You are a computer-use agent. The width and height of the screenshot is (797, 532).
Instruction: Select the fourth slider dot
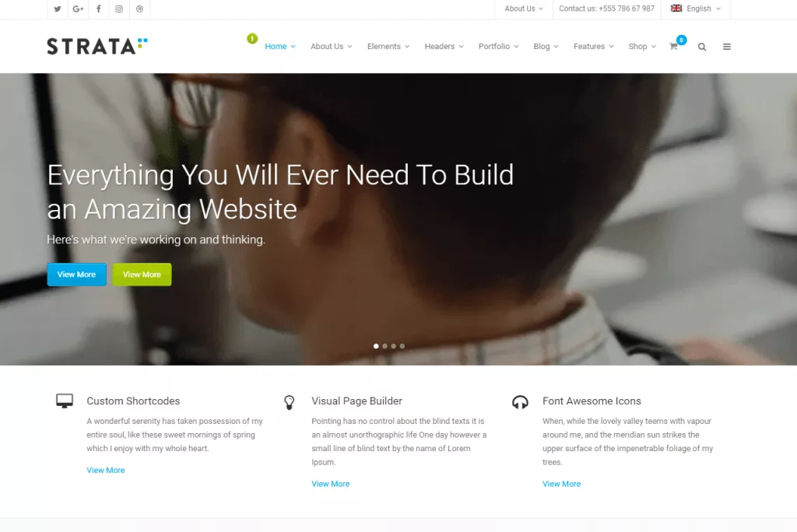[402, 346]
